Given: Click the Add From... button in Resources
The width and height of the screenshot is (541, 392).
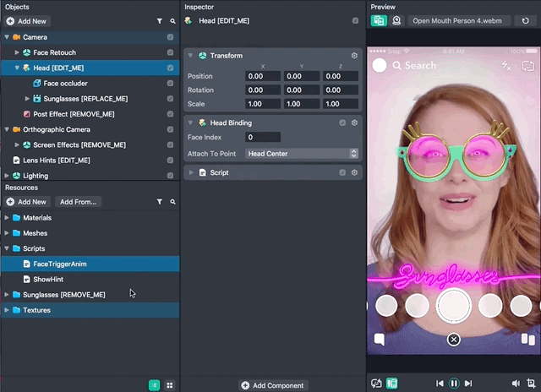Looking at the screenshot, I should tap(78, 202).
